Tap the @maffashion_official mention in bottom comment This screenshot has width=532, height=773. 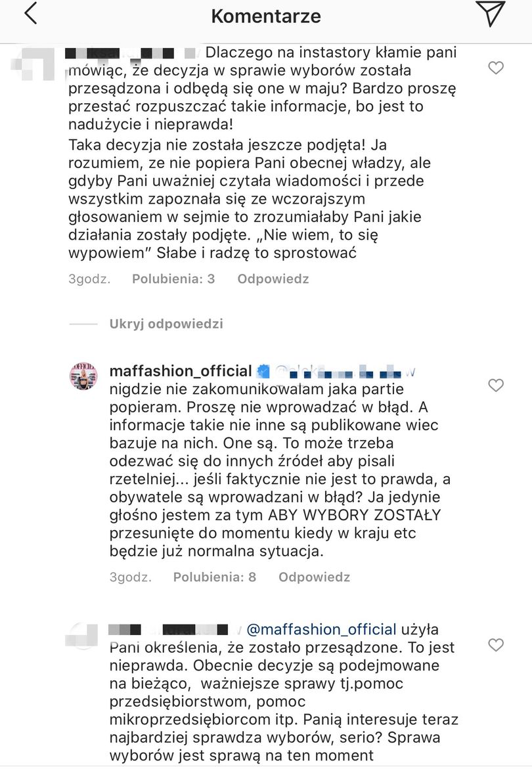[321, 629]
